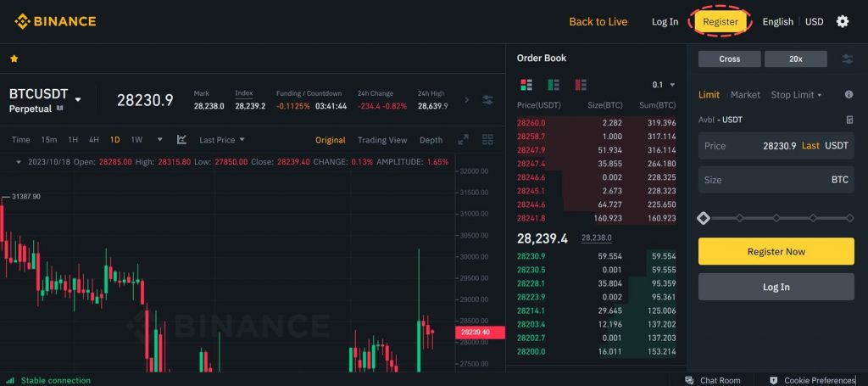Image resolution: width=868 pixels, height=386 pixels.
Task: Click the favorites star icon
Action: [14, 59]
